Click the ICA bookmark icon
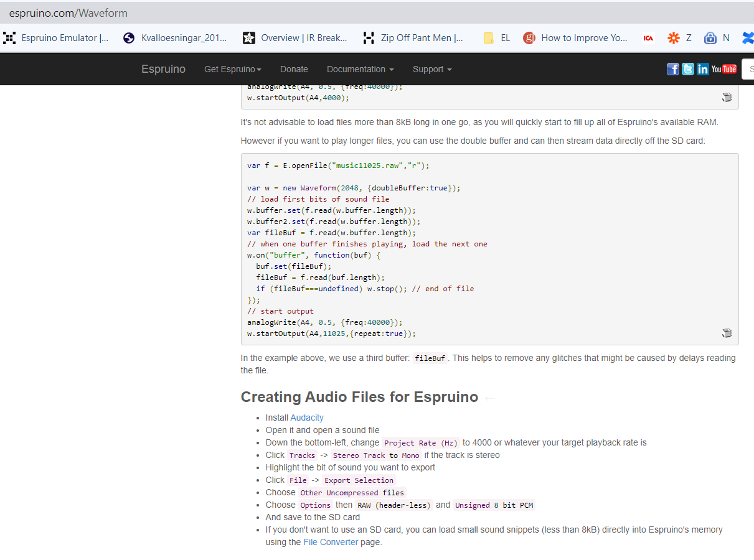 click(x=648, y=38)
